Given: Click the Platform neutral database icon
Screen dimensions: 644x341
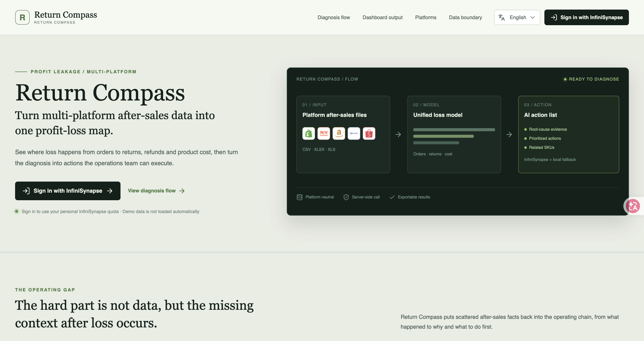Looking at the screenshot, I should pyautogui.click(x=300, y=197).
